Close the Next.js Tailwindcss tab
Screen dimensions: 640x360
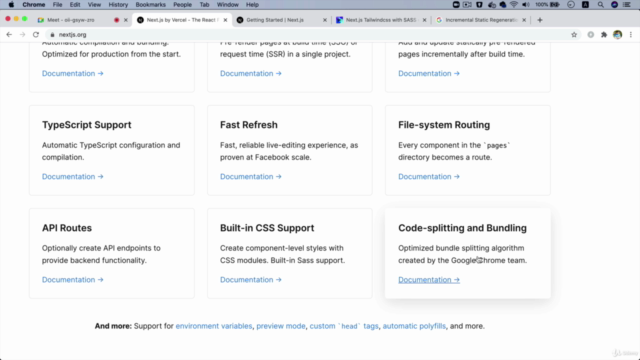pos(424,20)
